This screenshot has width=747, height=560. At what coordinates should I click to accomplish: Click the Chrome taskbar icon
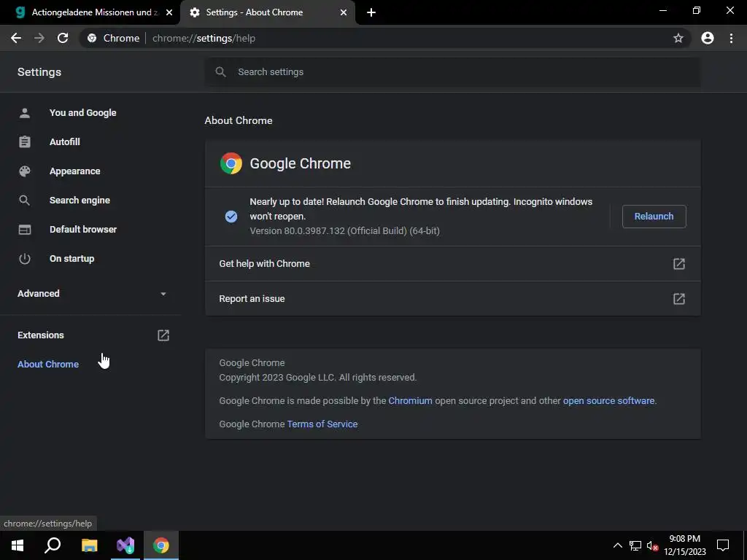161,545
